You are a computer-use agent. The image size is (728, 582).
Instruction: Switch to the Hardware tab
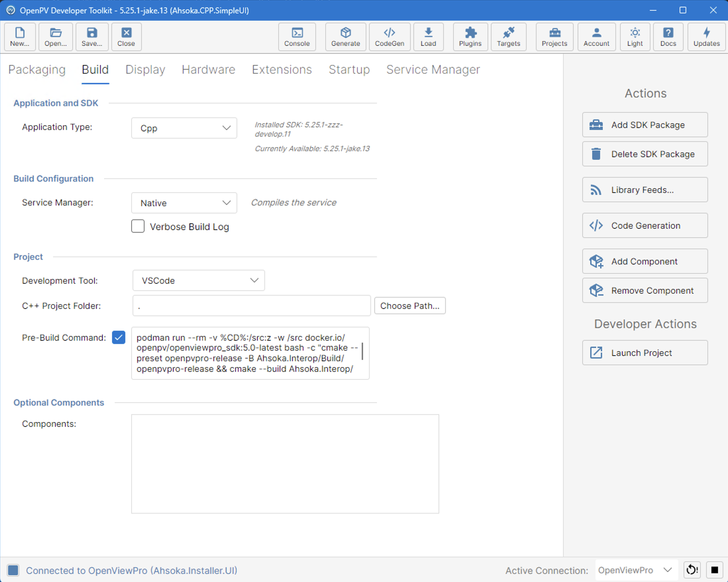point(208,70)
